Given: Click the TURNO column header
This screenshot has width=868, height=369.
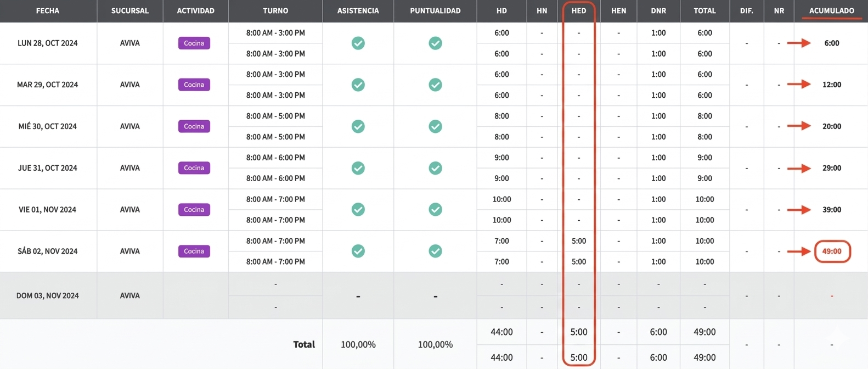Looking at the screenshot, I should [x=275, y=10].
